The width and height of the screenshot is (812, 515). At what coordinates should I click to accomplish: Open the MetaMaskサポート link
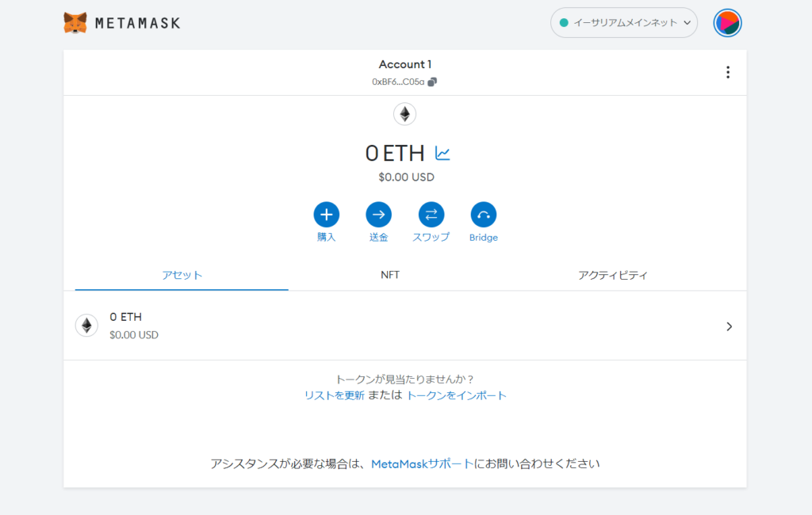point(423,463)
